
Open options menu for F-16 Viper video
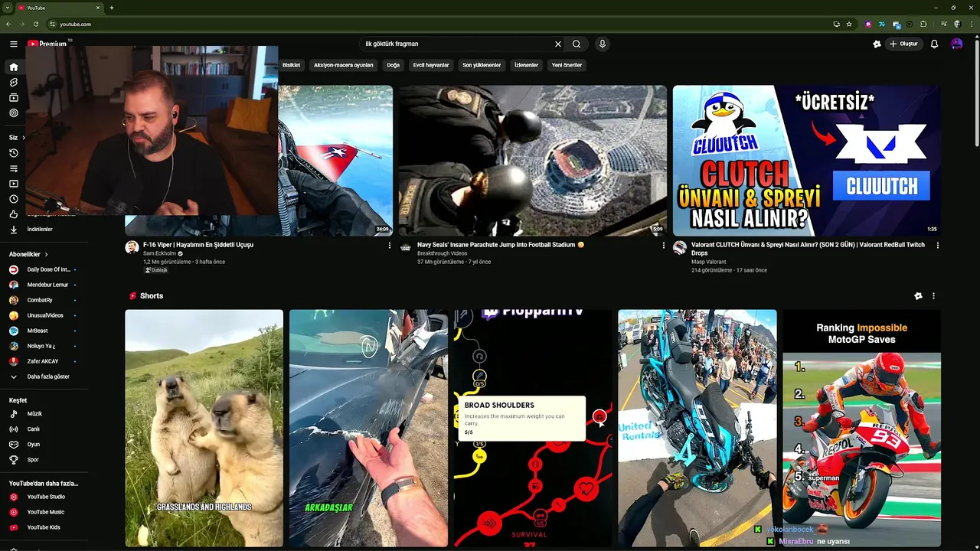pyautogui.click(x=389, y=246)
